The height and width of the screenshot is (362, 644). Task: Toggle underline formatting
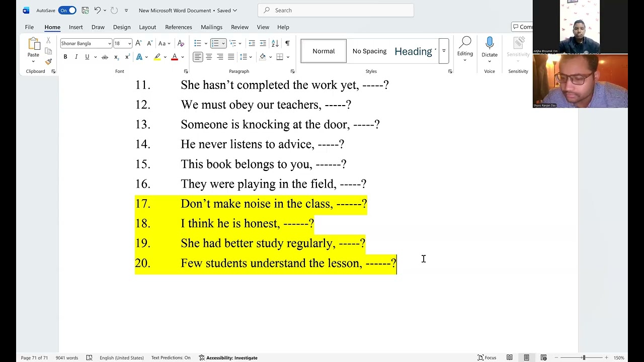pos(87,57)
